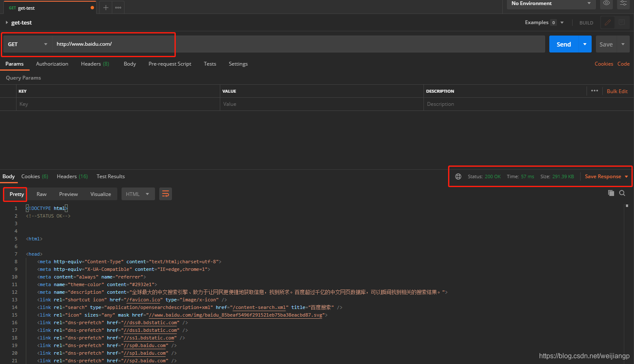
Task: Open the GET method dropdown
Action: [x=28, y=44]
